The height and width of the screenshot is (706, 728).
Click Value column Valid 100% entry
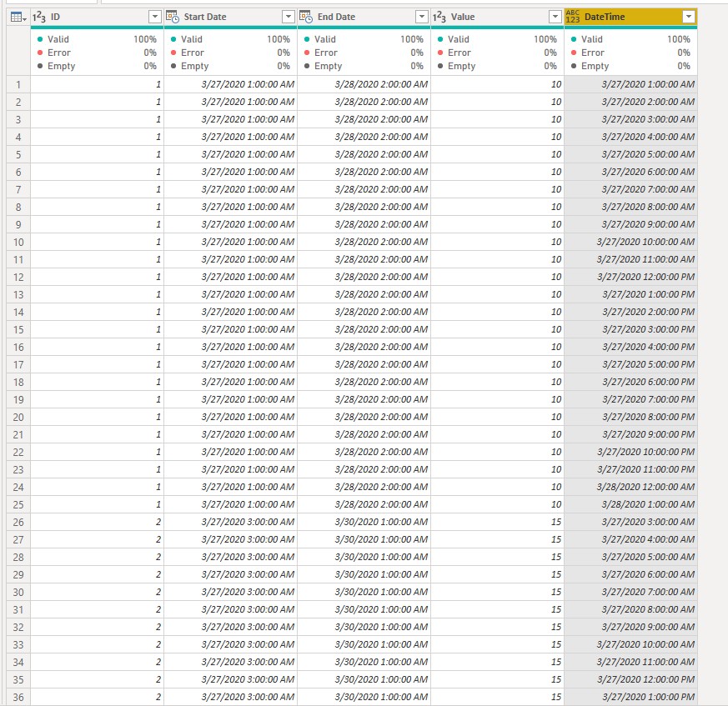(x=497, y=39)
